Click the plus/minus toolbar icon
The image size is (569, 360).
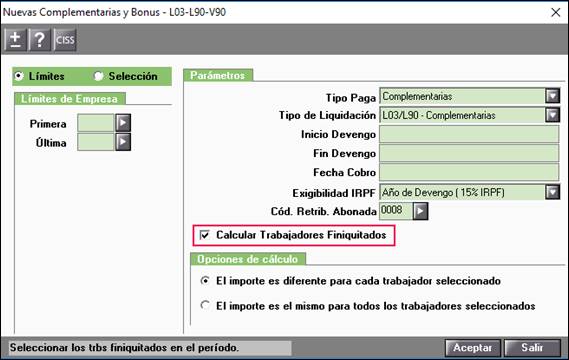[x=15, y=40]
